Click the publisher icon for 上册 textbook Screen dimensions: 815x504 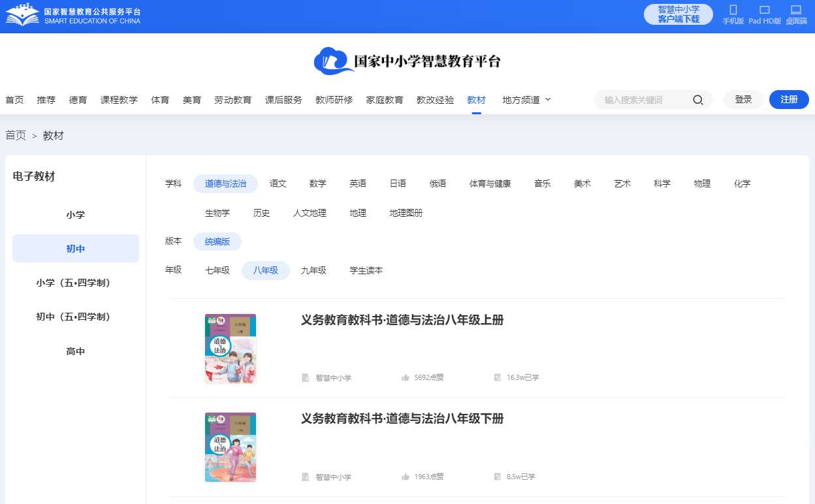tap(305, 377)
